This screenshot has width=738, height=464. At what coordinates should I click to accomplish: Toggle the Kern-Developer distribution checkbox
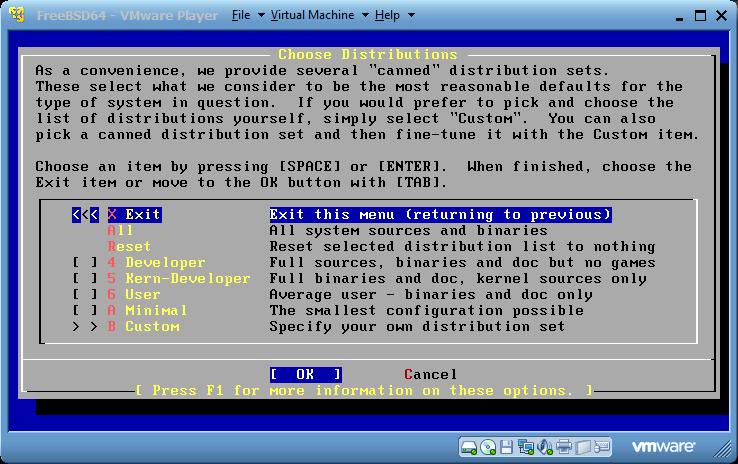(x=85, y=279)
